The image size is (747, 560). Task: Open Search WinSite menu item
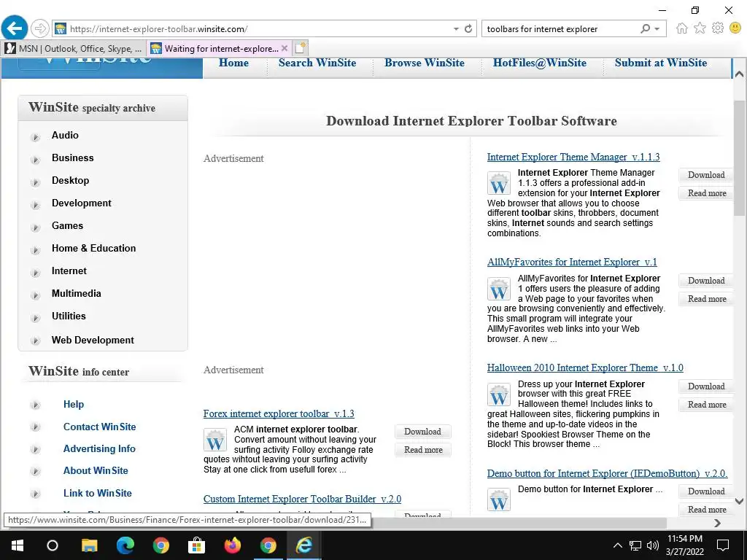[317, 63]
